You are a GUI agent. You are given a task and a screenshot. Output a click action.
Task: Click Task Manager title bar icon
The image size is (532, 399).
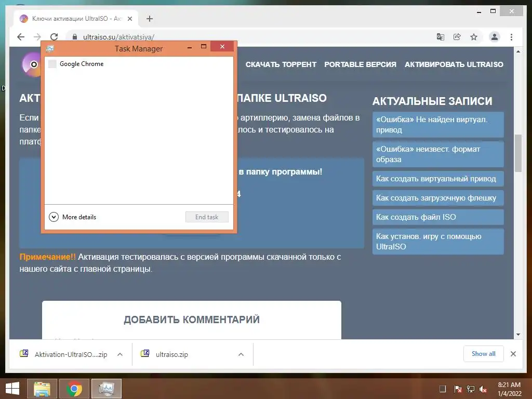click(x=50, y=48)
